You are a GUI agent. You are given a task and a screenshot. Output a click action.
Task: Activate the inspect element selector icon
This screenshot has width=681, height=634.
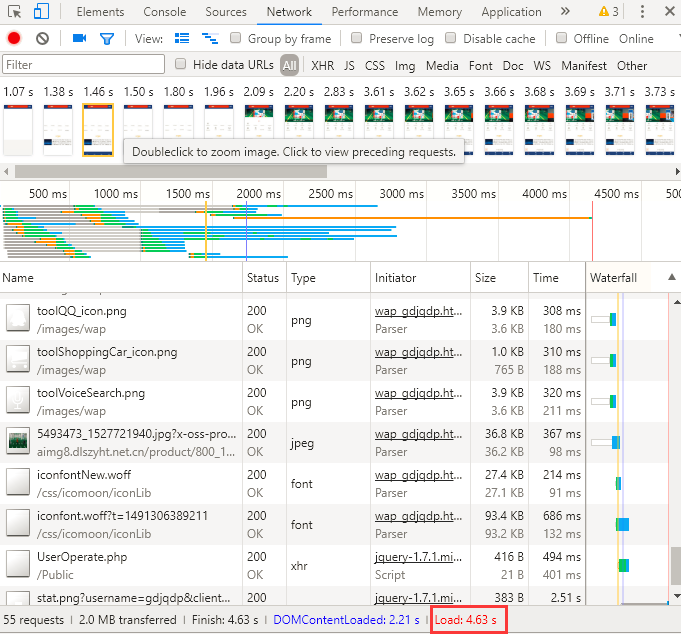[15, 12]
